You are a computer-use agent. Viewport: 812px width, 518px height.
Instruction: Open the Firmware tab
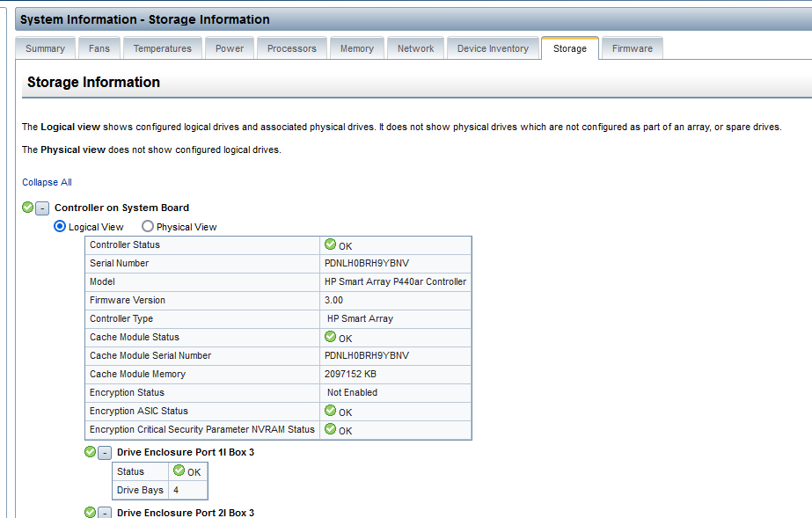[x=633, y=48]
